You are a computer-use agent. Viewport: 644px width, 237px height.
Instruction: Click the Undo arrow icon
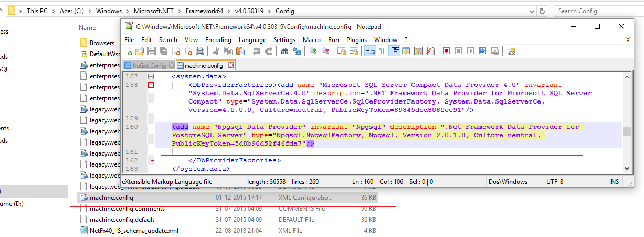pos(256,51)
